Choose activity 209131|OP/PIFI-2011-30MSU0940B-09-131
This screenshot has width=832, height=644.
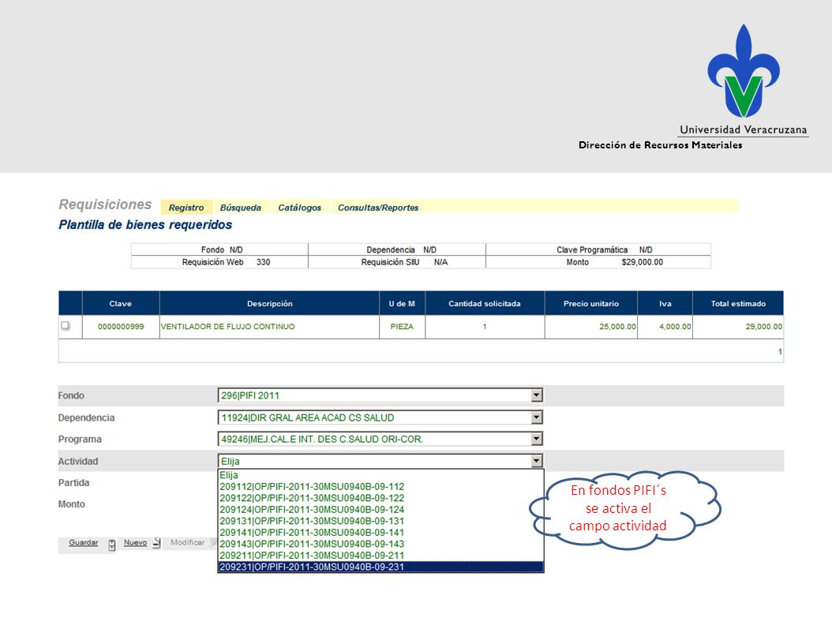point(380,521)
